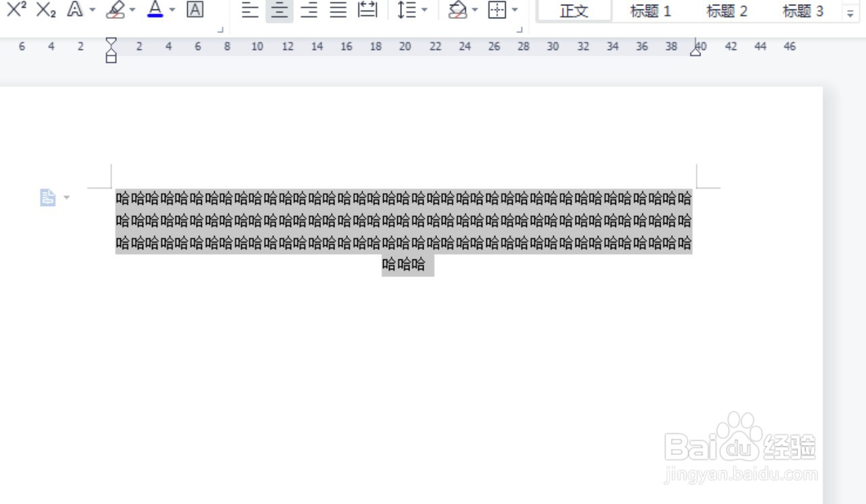The height and width of the screenshot is (504, 866).
Task: Apply borders icon
Action: [497, 10]
